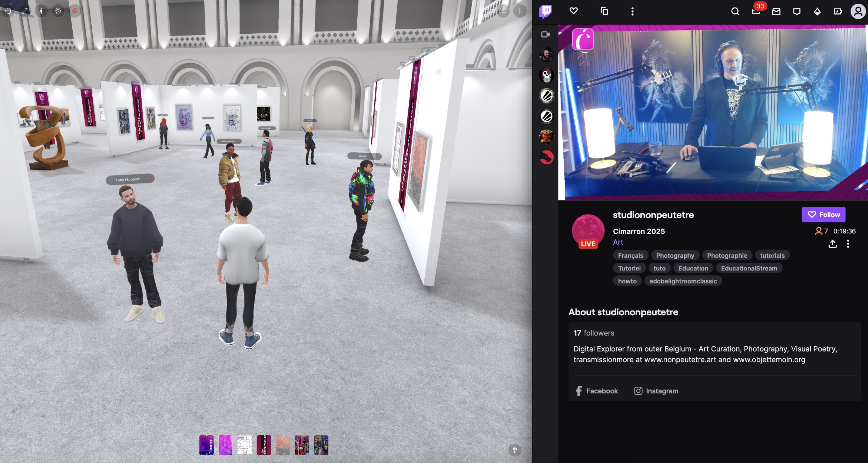The width and height of the screenshot is (868, 463).
Task: Select the Cimarron purple poster thumbnail
Action: click(206, 445)
